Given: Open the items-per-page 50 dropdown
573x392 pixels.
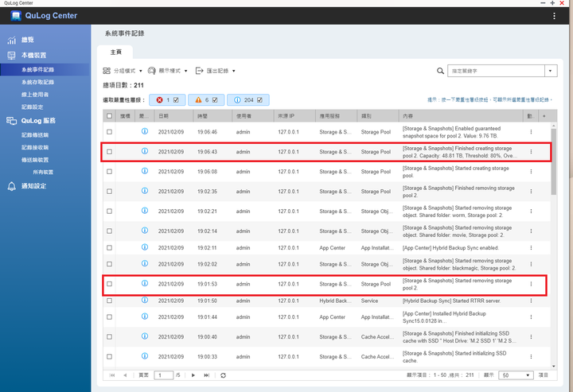Looking at the screenshot, I should tap(516, 375).
